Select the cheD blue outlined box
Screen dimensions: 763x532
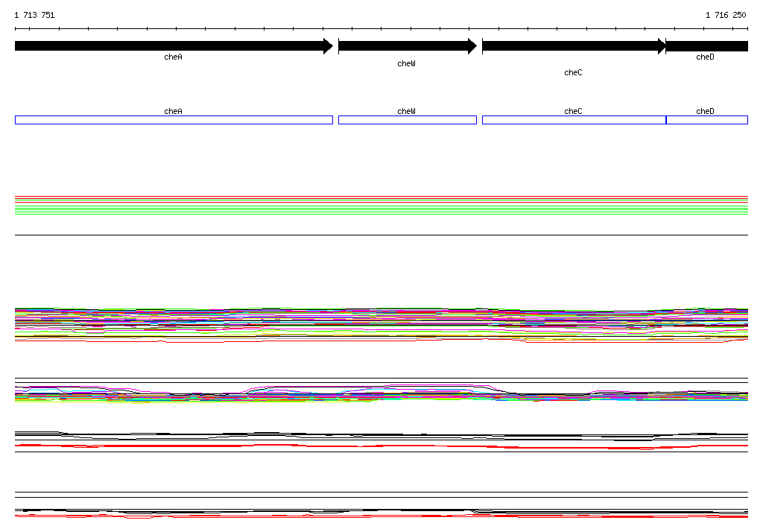click(x=707, y=120)
